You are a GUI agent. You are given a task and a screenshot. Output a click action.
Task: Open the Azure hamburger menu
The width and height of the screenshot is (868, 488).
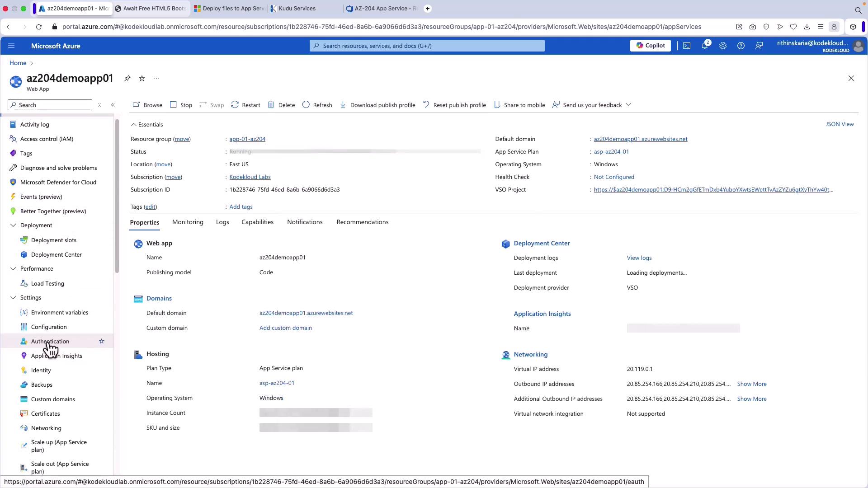coord(11,46)
